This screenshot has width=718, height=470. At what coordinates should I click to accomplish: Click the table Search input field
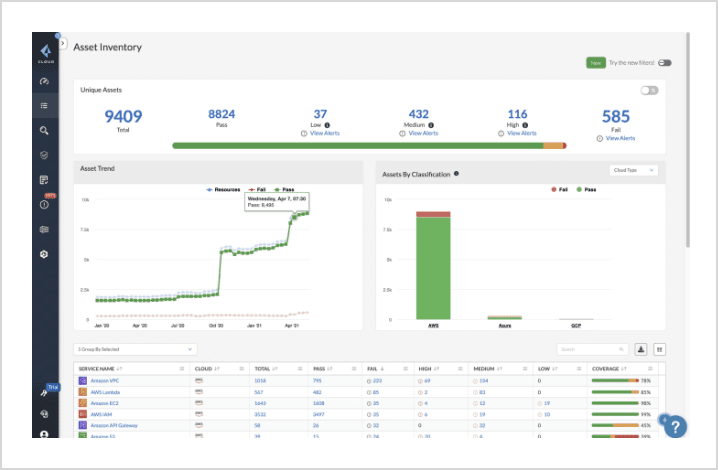coord(592,350)
